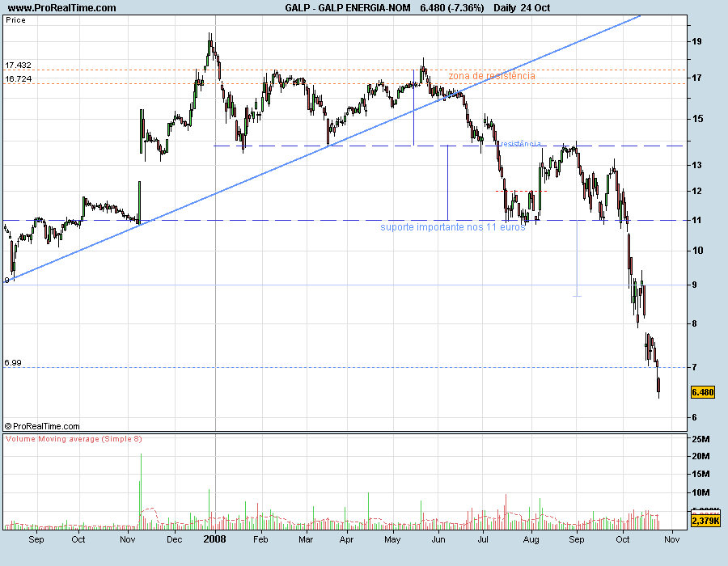The image size is (728, 566).
Task: Click the 10M value on volume axis
Action: coord(700,492)
